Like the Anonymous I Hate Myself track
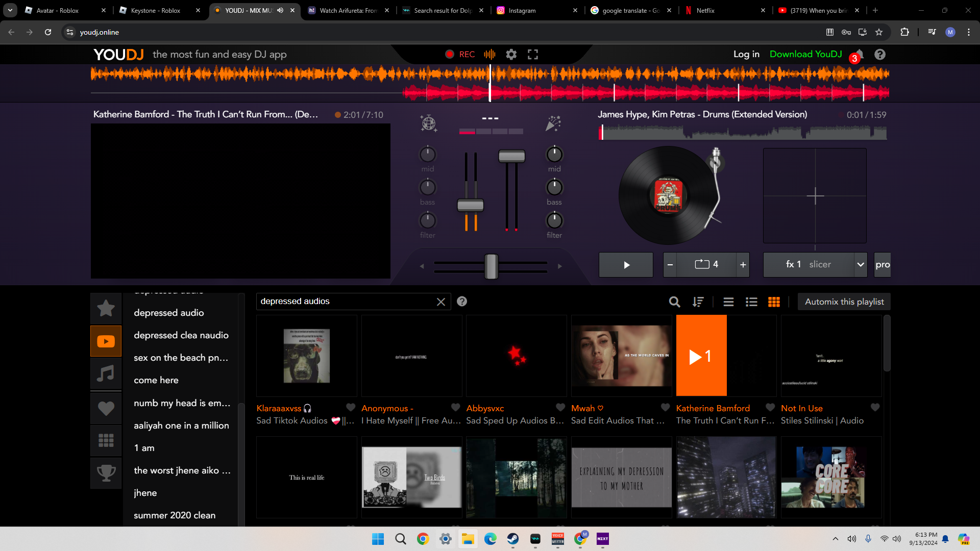The width and height of the screenshot is (980, 551). (456, 407)
